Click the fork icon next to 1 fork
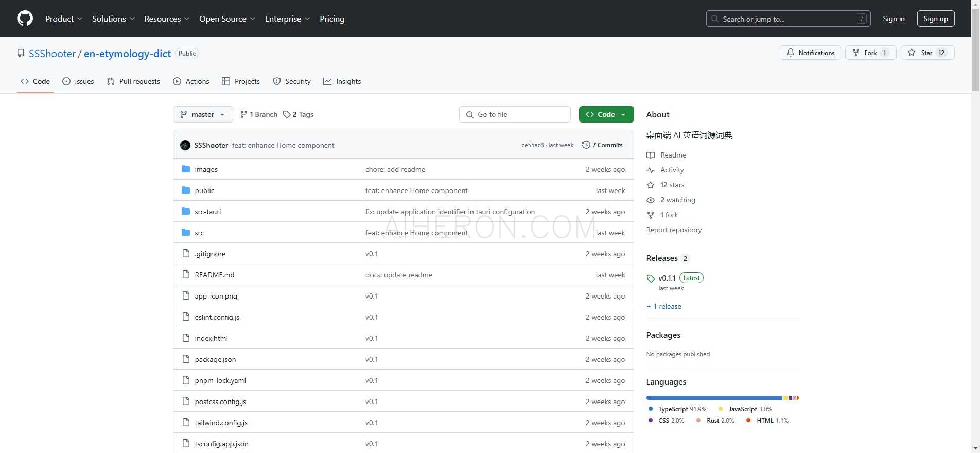Screen dimensions: 980x453 (x=651, y=215)
